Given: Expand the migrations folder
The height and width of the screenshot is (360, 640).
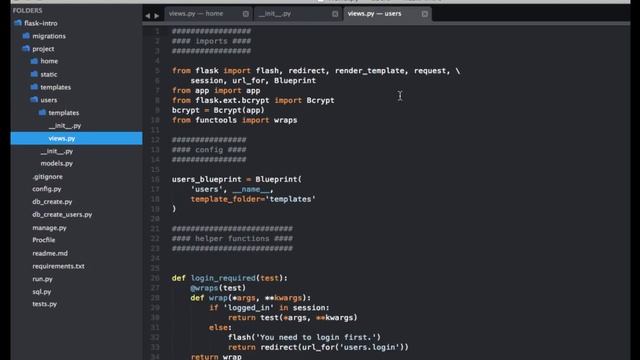Looking at the screenshot, I should [x=49, y=36].
